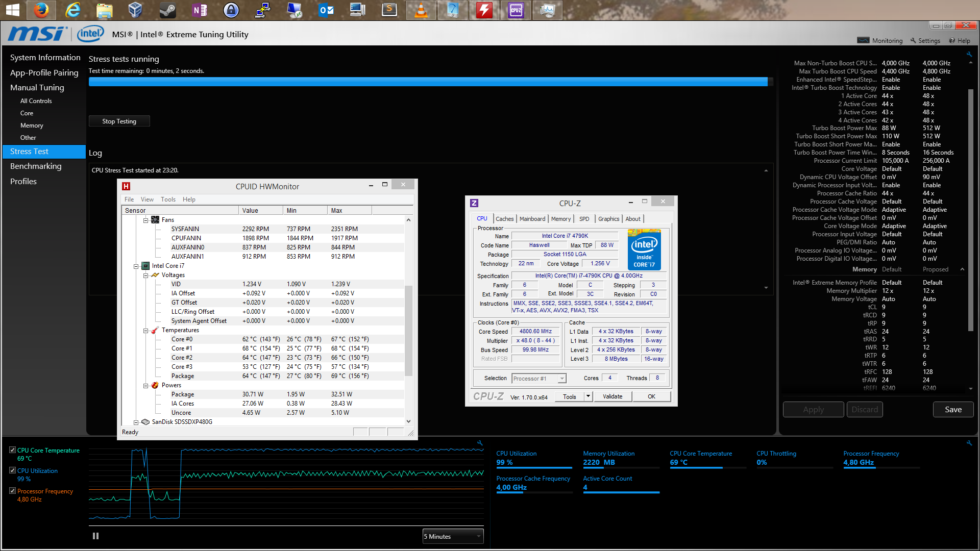The height and width of the screenshot is (551, 980).
Task: Open Firefox from the taskbar
Action: pos(41,10)
